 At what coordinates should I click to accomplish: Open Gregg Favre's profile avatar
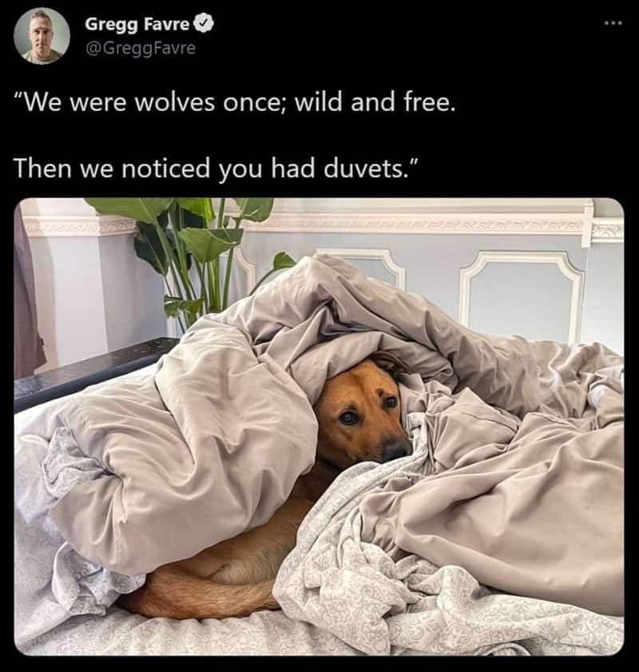42,36
